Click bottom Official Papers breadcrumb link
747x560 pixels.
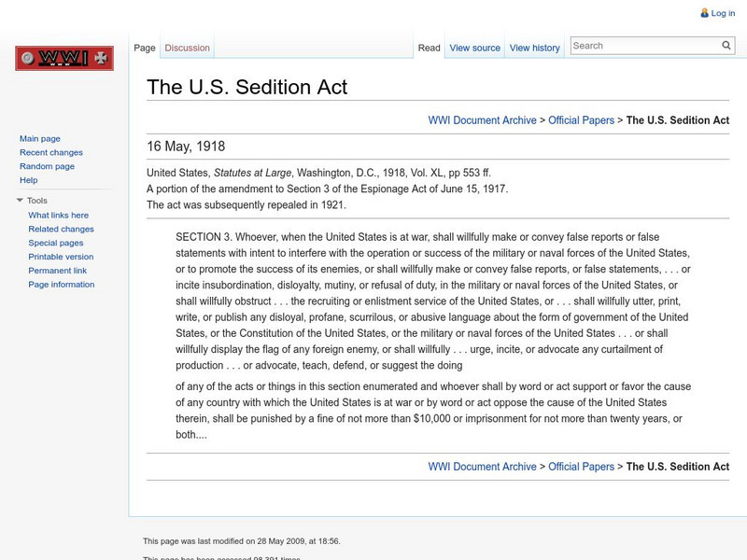click(581, 467)
